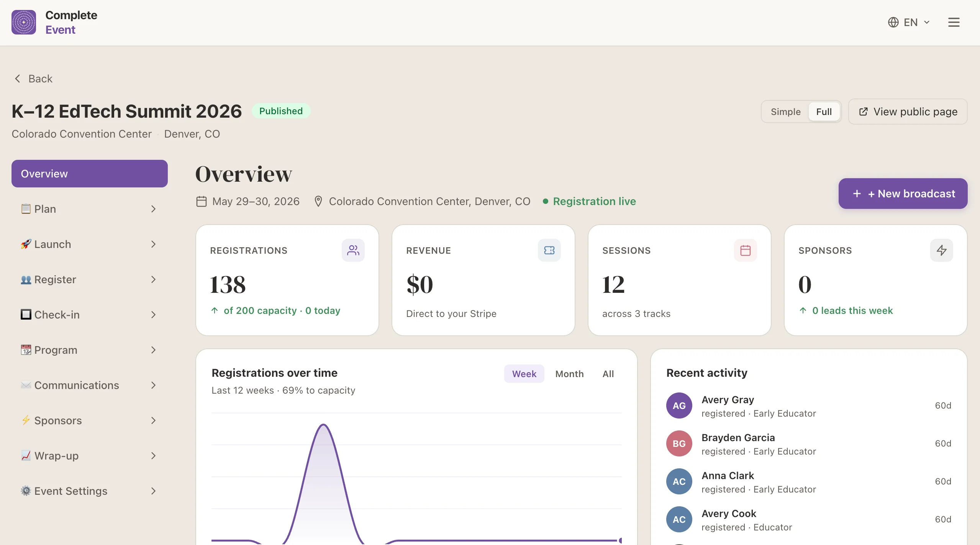Expand the Sponsors sidebar chevron
Screen dimensions: 980x545
pos(153,420)
